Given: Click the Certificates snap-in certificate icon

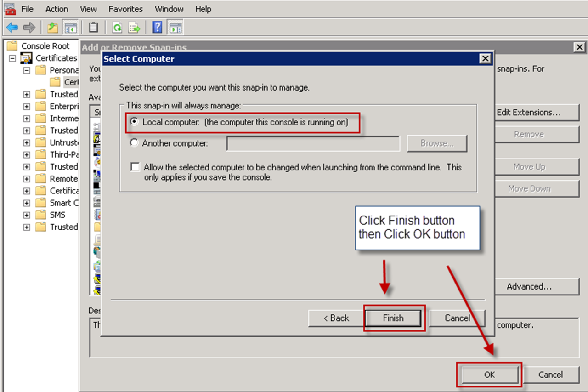Looking at the screenshot, I should 26,58.
